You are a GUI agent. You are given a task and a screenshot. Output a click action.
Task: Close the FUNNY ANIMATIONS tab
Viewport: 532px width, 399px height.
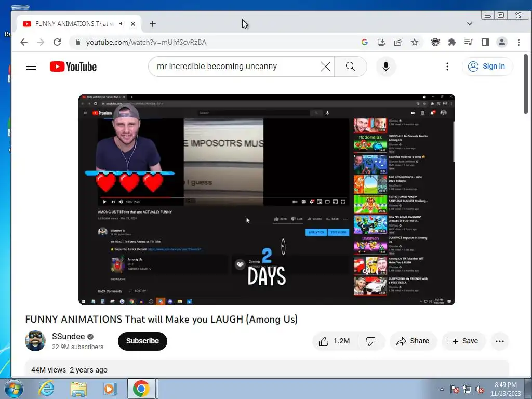(133, 24)
